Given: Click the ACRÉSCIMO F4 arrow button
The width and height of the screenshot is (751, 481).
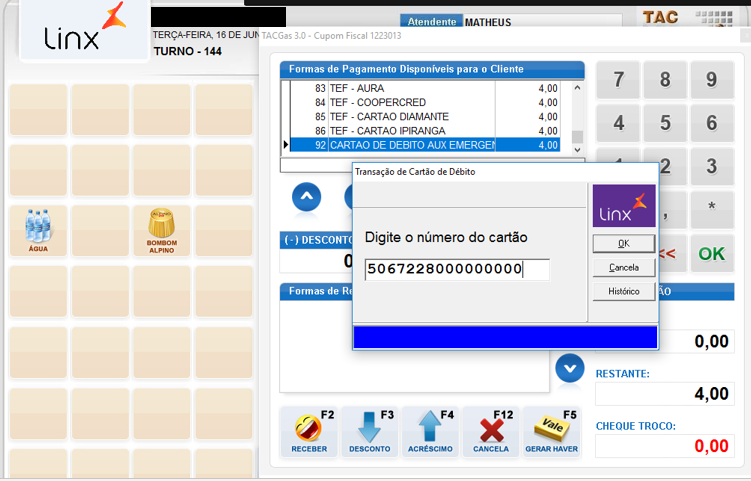Looking at the screenshot, I should coord(430,432).
